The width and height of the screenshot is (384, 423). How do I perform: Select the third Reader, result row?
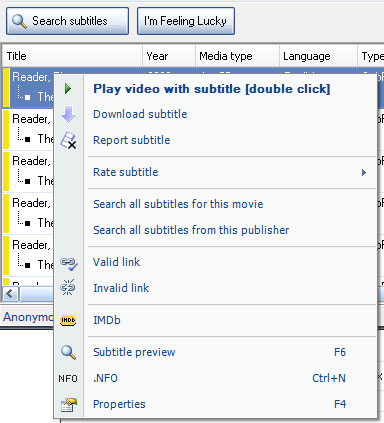[x=31, y=161]
